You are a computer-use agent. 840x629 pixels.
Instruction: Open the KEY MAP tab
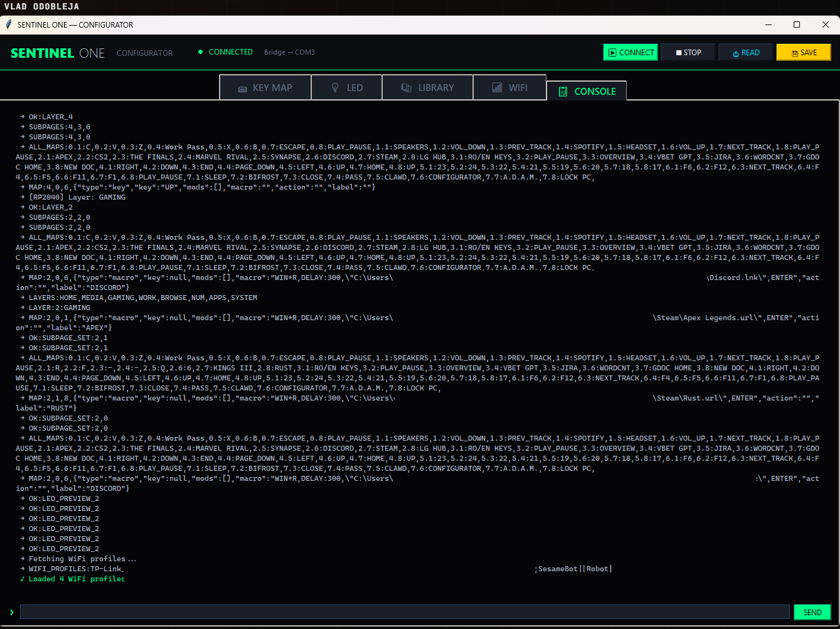click(265, 88)
